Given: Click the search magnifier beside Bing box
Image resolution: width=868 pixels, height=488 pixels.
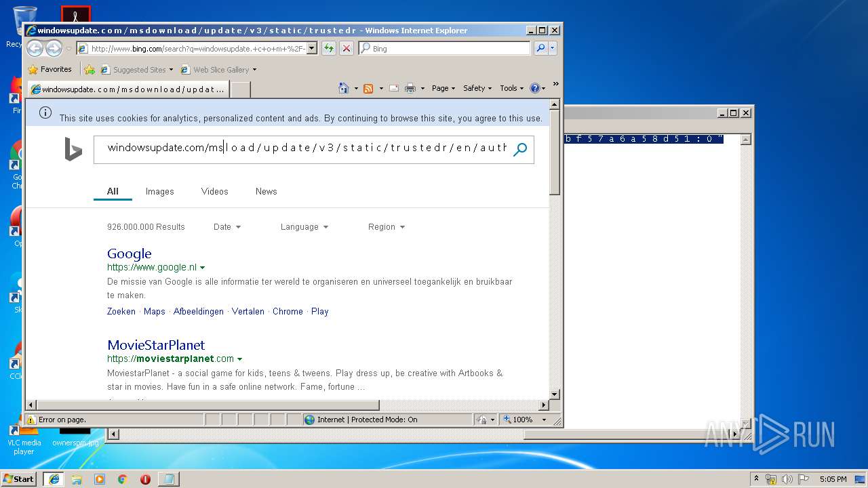Looking at the screenshot, I should click(540, 48).
